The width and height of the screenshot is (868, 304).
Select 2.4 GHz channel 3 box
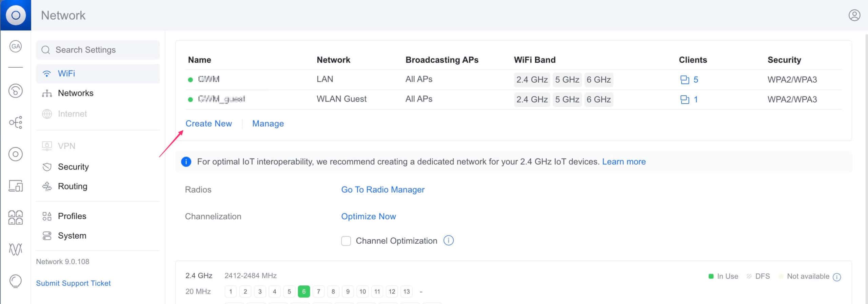pyautogui.click(x=260, y=291)
